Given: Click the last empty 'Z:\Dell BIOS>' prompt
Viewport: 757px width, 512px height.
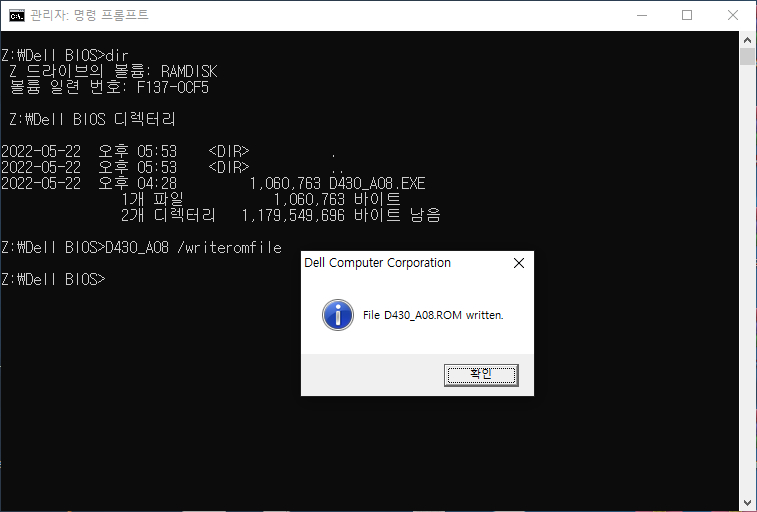Looking at the screenshot, I should (53, 279).
